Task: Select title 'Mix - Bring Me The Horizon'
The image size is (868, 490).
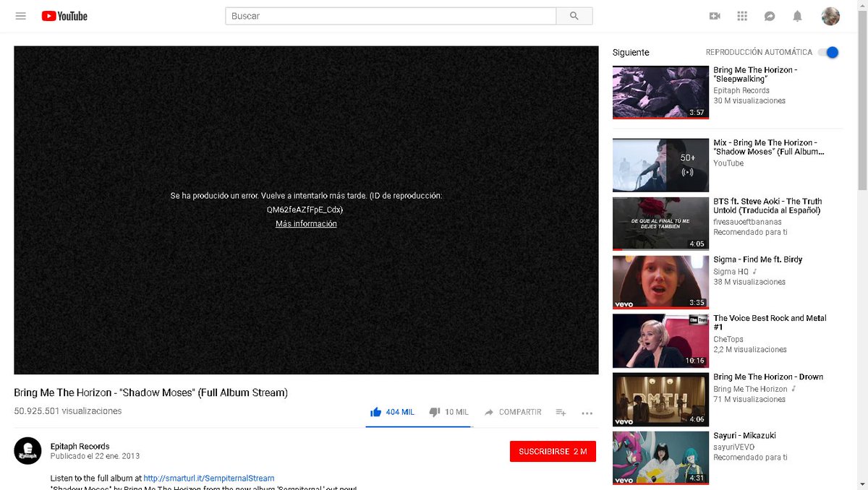Action: point(769,147)
